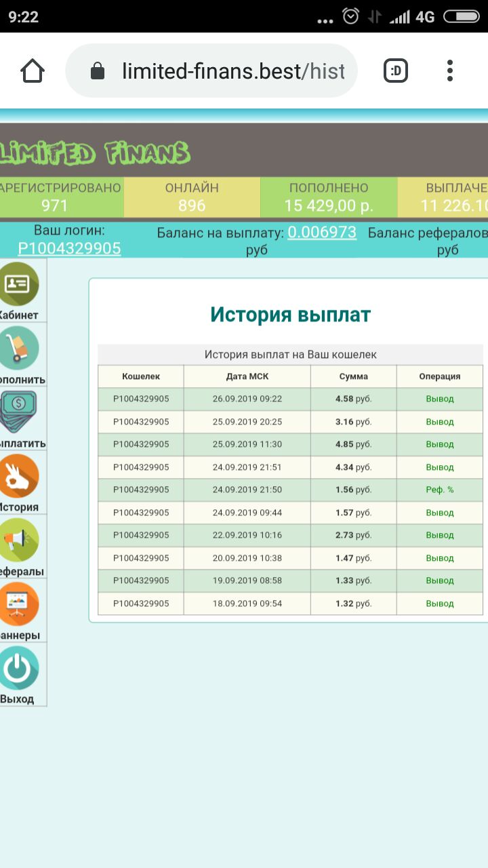Select date cell 19.09.2019 08:58

(247, 580)
